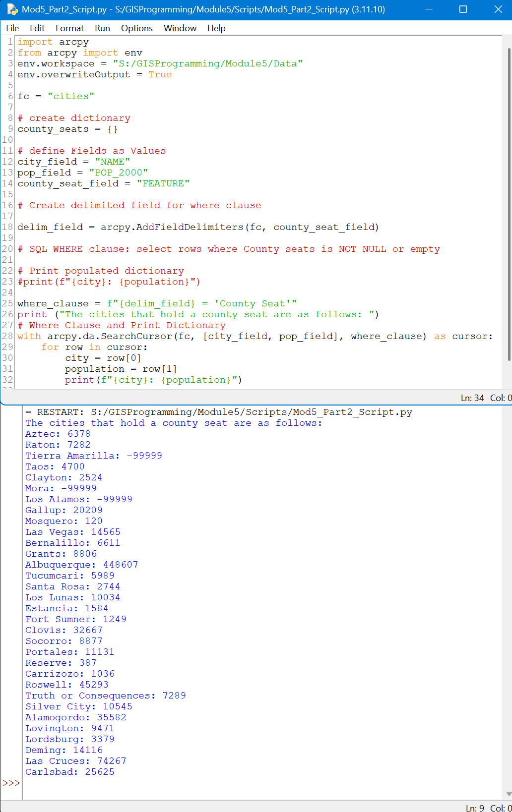The image size is (512, 812).
Task: Open the Edit menu
Action: pyautogui.click(x=37, y=28)
